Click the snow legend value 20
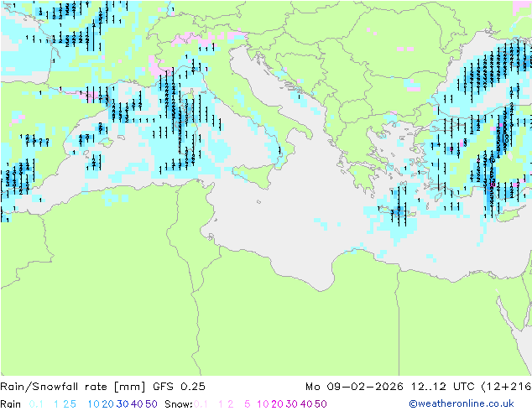The image size is (532, 411). tap(277, 404)
